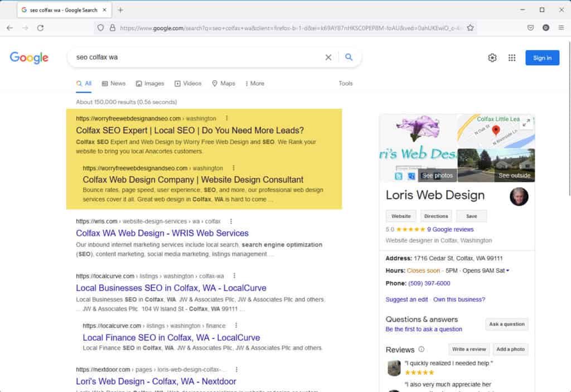Click the reviewer avatar beside 'I quickly realized'
Image resolution: width=571 pixels, height=392 pixels.
point(394,368)
